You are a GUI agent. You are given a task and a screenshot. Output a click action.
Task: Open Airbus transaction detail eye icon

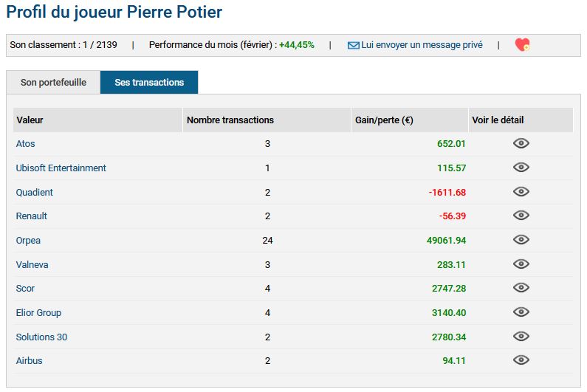[x=521, y=360]
